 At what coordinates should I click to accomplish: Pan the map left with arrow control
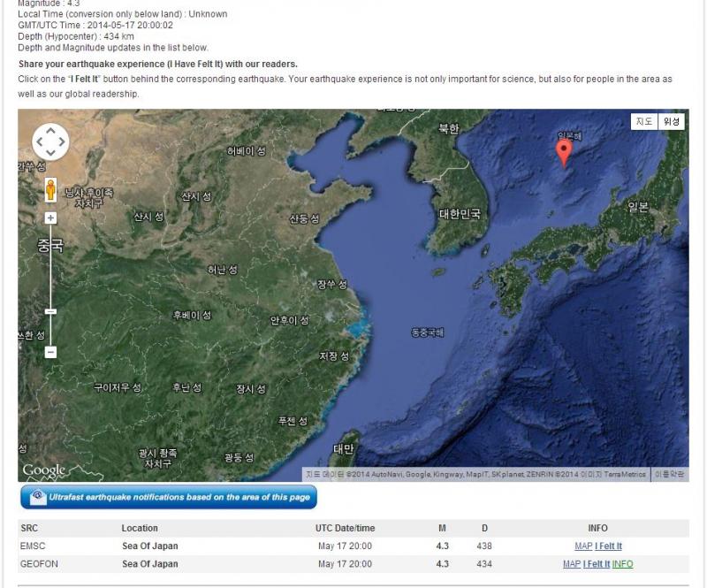(40, 141)
